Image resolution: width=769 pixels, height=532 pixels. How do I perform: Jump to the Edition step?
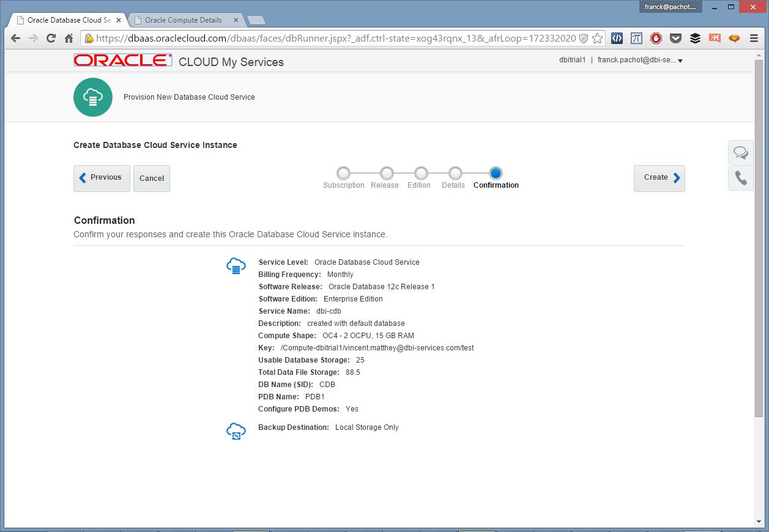421,174
